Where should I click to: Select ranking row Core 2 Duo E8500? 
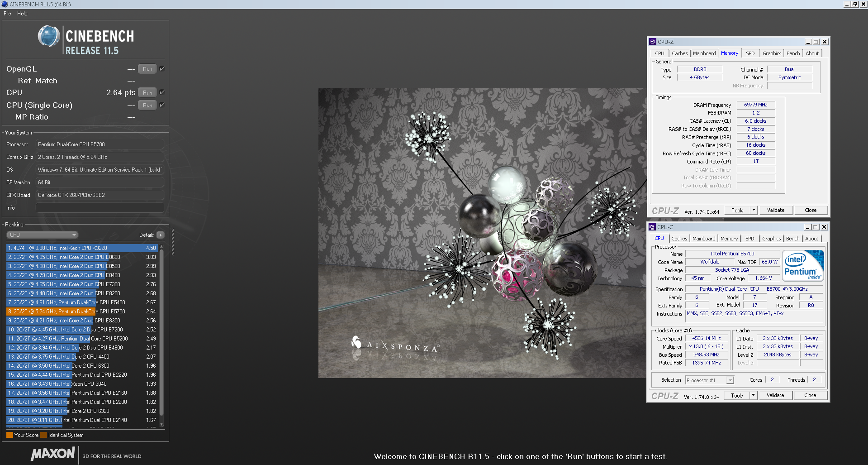click(82, 266)
